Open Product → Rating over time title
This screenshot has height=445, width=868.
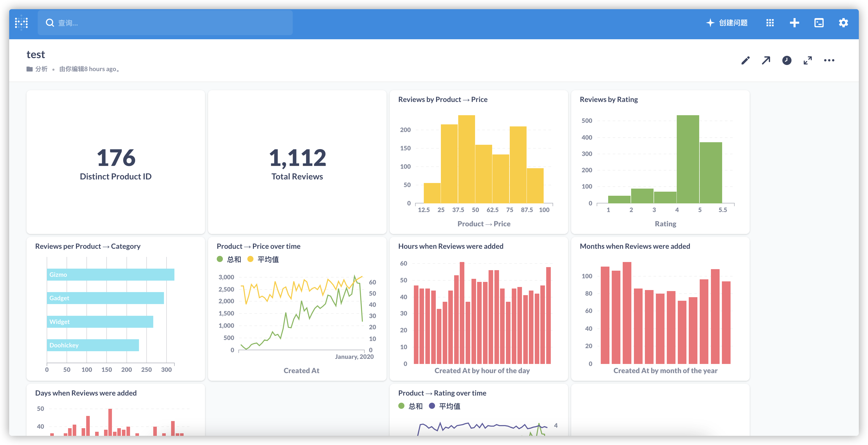442,393
